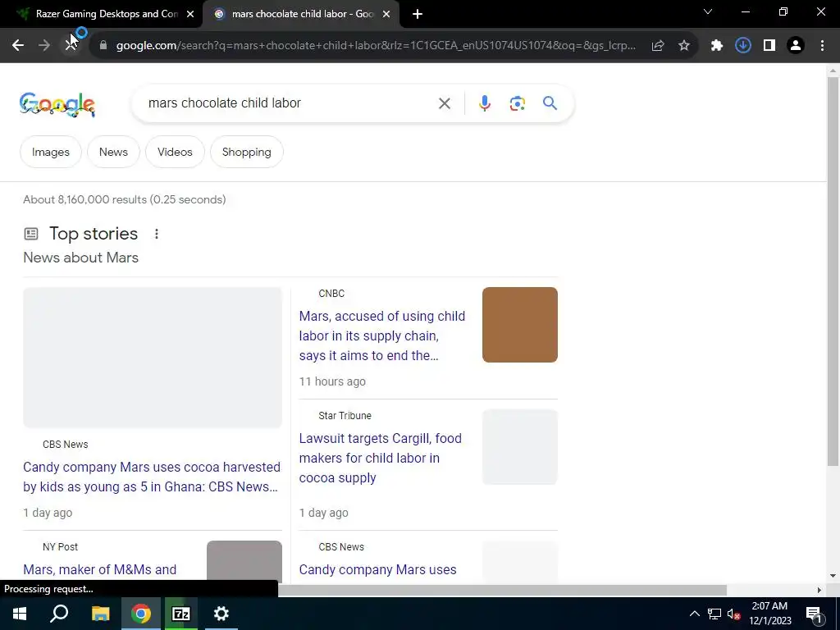
Task: Show hidden system tray icons
Action: 694,614
